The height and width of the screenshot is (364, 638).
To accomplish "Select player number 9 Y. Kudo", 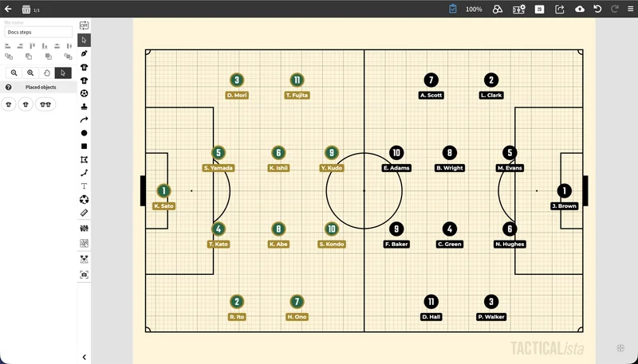I will tap(332, 153).
